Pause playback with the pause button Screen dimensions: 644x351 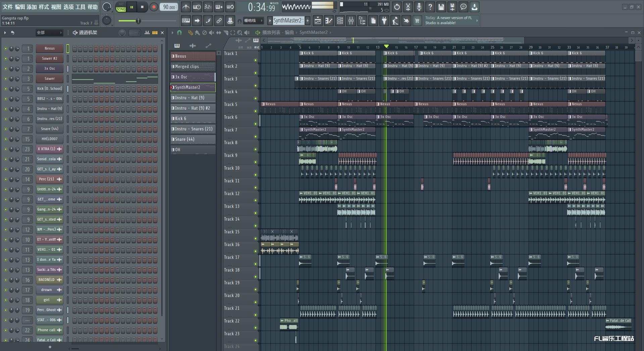(132, 7)
